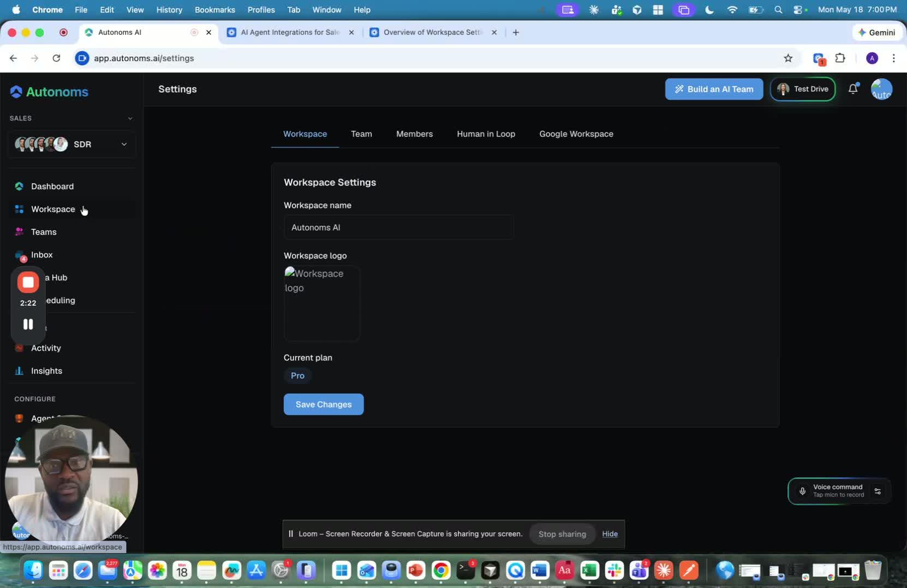
Task: Start a Test Drive
Action: 802,89
